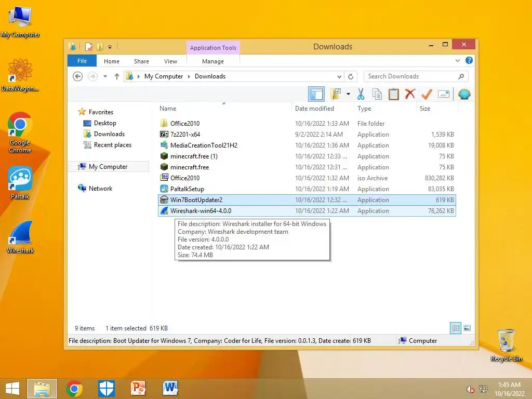This screenshot has width=532, height=399.
Task: Select Network in the navigation pane
Action: click(x=100, y=188)
